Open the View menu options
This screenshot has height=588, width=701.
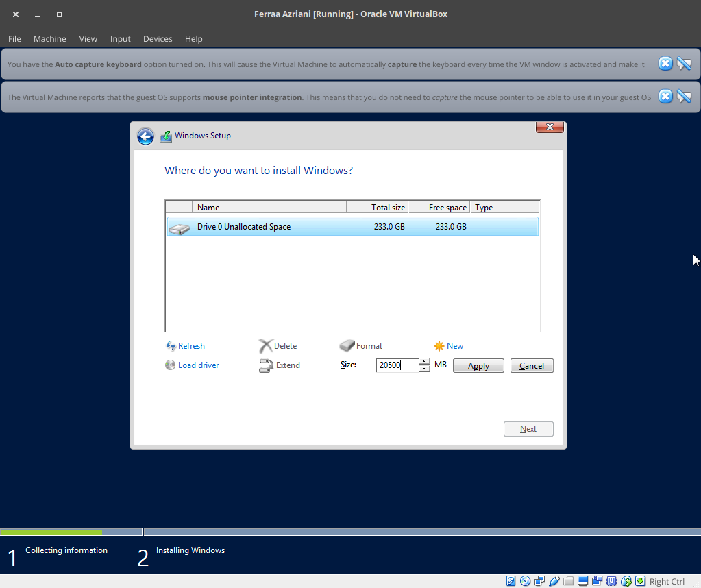pyautogui.click(x=88, y=39)
